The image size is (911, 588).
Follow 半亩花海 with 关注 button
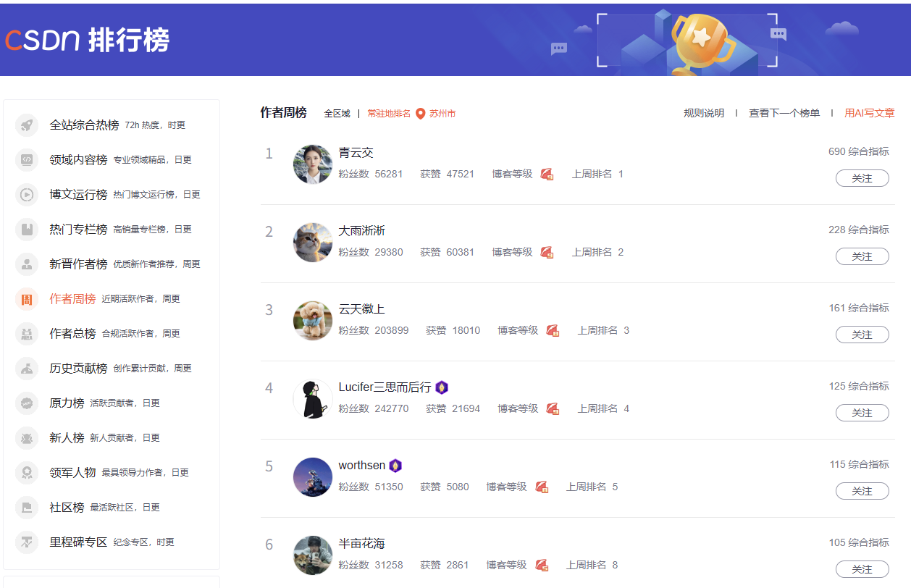coord(862,569)
